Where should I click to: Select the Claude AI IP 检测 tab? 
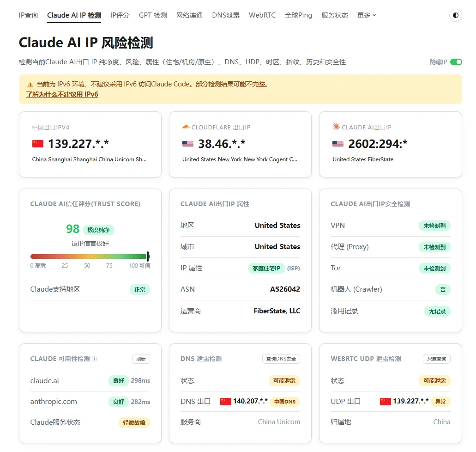[x=74, y=15]
